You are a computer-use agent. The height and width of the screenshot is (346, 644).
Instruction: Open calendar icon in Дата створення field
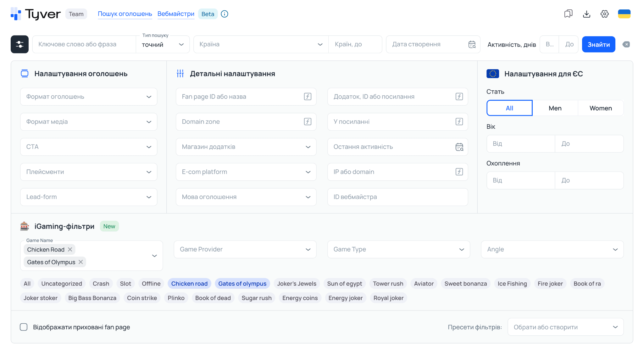point(472,44)
